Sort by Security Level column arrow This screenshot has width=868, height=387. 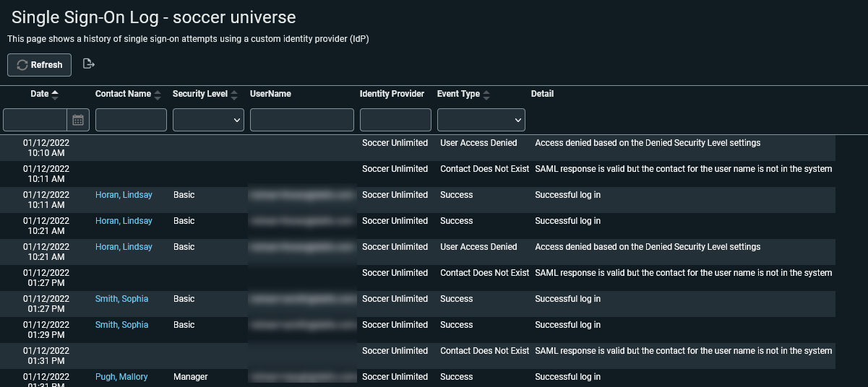click(x=234, y=95)
